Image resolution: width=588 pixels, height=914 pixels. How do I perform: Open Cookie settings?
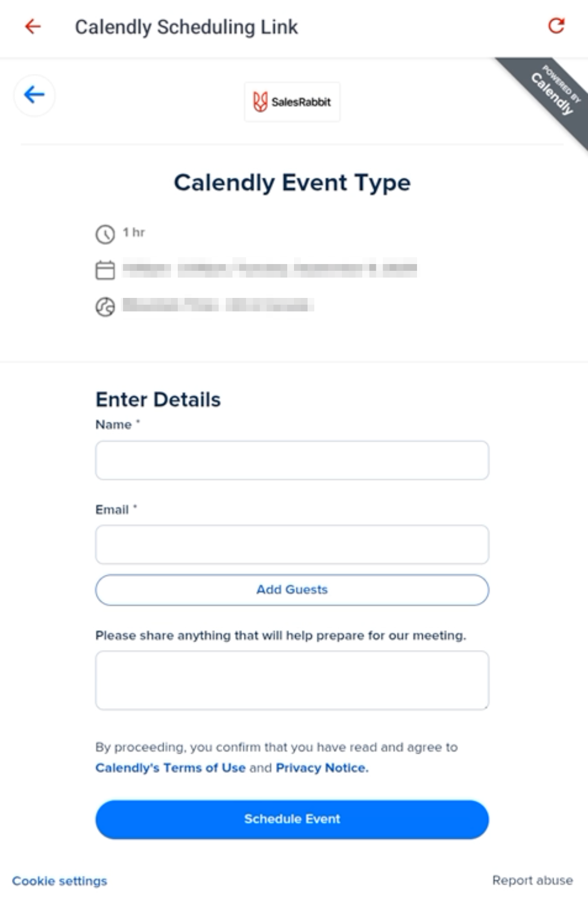coord(60,881)
